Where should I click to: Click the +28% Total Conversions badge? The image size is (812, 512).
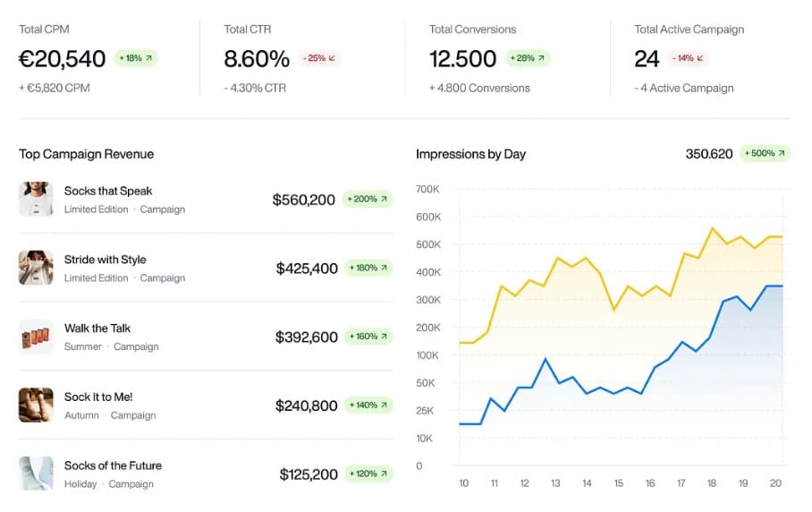coord(527,59)
